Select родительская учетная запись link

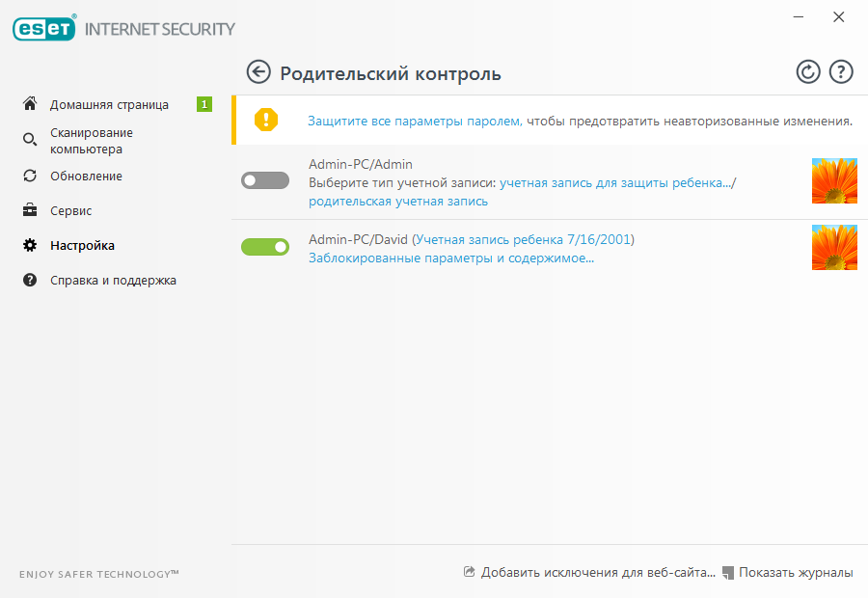click(x=397, y=202)
